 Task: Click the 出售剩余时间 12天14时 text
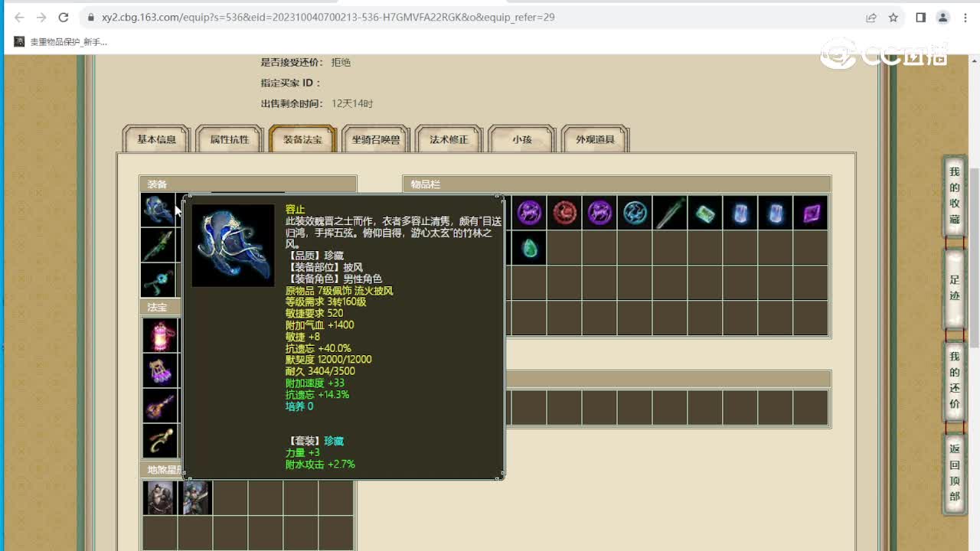pyautogui.click(x=317, y=103)
